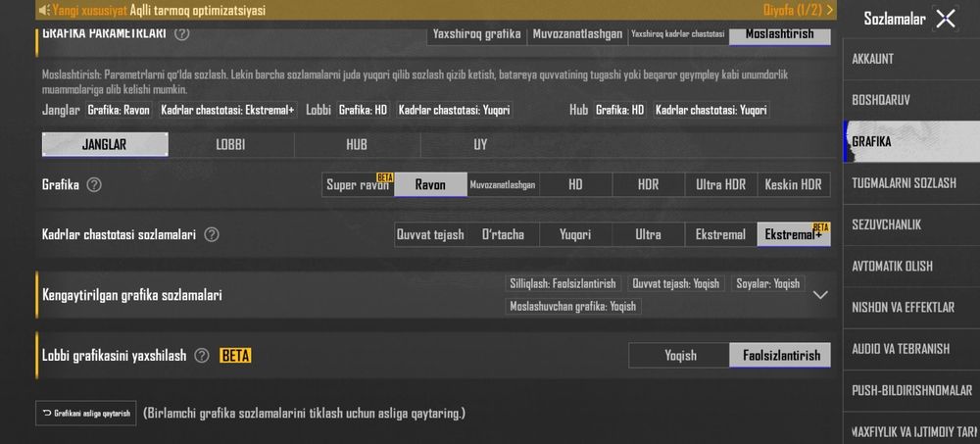The image size is (980, 444).
Task: Click the Aqlli tarmoq optimizatsiyasi announcement
Action: pyautogui.click(x=198, y=10)
